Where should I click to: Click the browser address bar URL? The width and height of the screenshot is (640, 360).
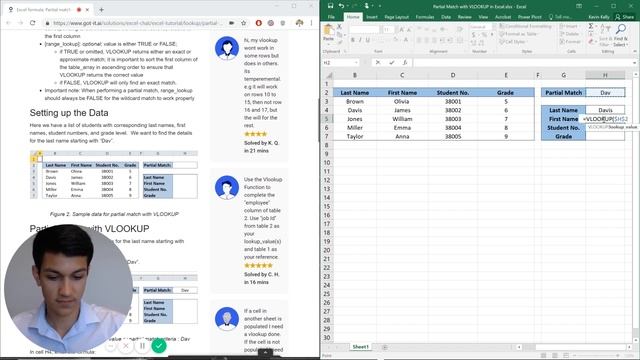click(x=138, y=23)
